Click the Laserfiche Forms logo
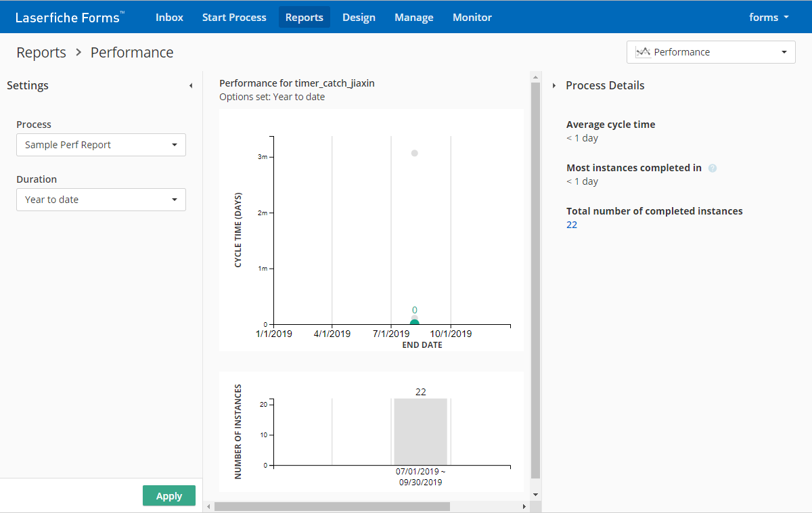Image resolution: width=812 pixels, height=513 pixels. (69, 18)
